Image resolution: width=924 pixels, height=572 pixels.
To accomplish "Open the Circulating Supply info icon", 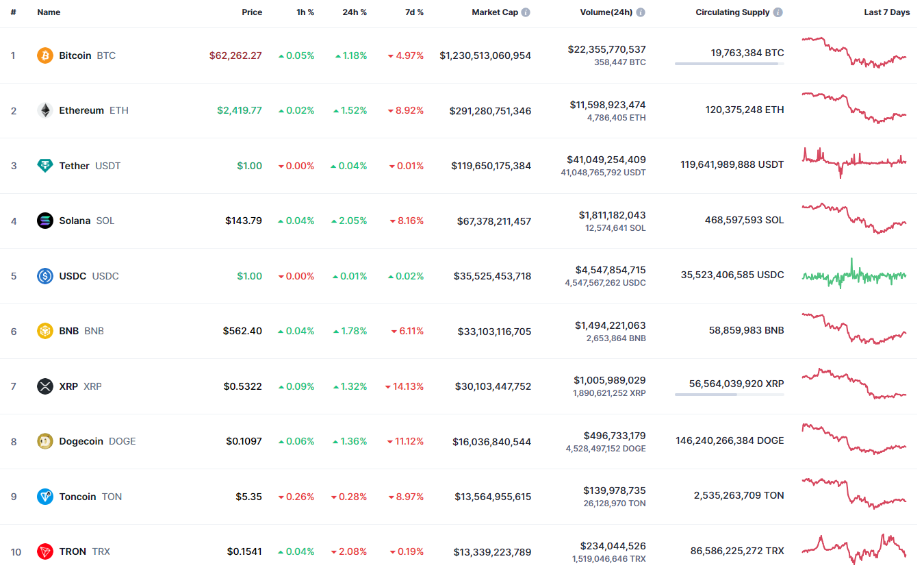I will pos(778,12).
